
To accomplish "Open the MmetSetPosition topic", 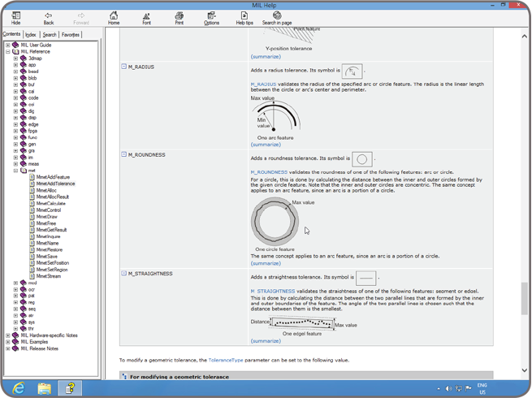I will pyautogui.click(x=53, y=263).
